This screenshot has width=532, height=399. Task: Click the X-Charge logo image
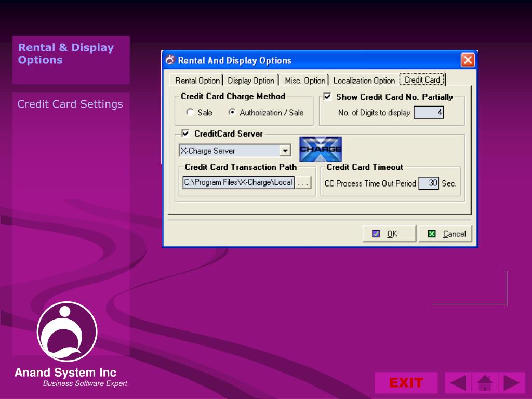(x=320, y=149)
